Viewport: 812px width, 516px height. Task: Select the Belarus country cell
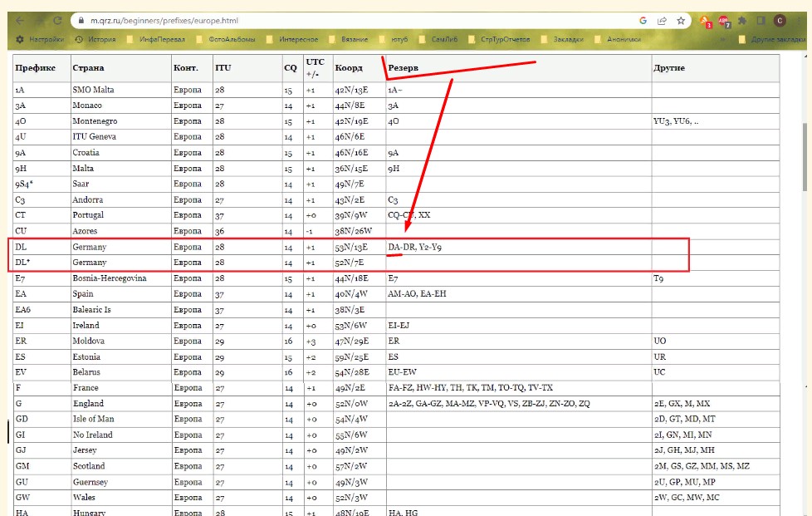coord(121,372)
